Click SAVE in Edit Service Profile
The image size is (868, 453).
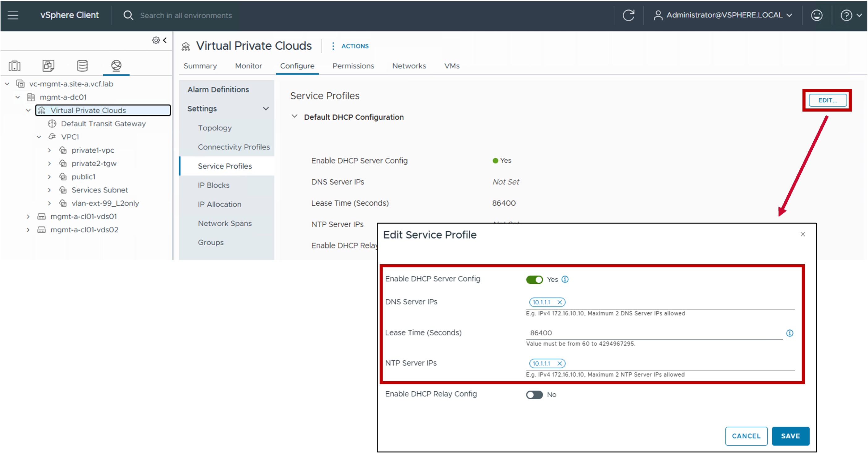coord(790,436)
